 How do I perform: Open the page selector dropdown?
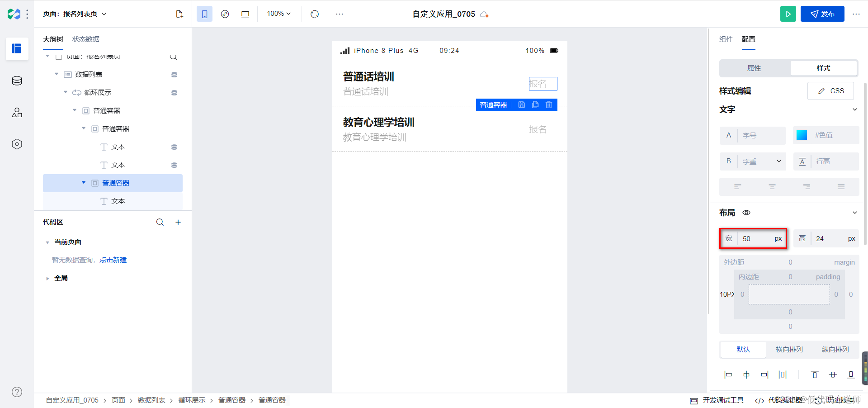[75, 14]
